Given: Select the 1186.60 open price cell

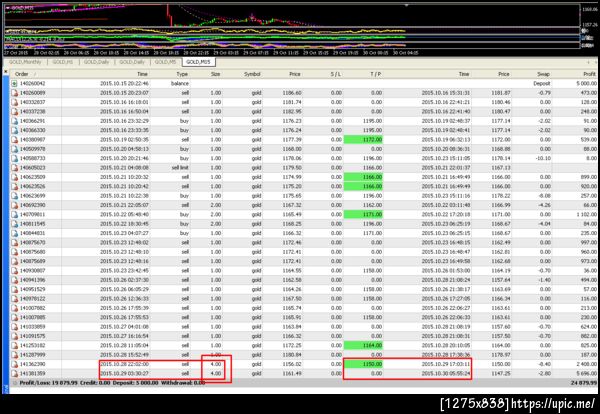Looking at the screenshot, I should coord(292,93).
